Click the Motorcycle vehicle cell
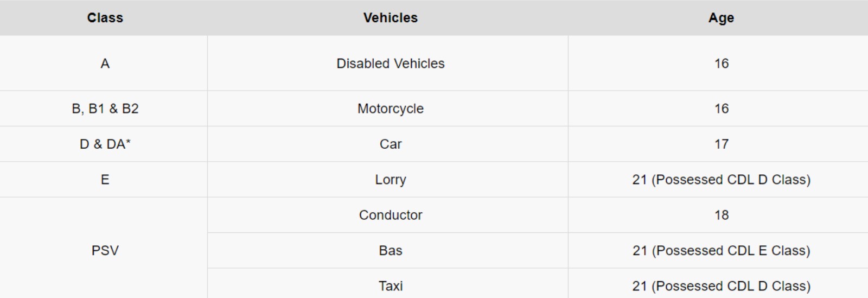Viewport: 868px width, 298px height. pyautogui.click(x=390, y=109)
